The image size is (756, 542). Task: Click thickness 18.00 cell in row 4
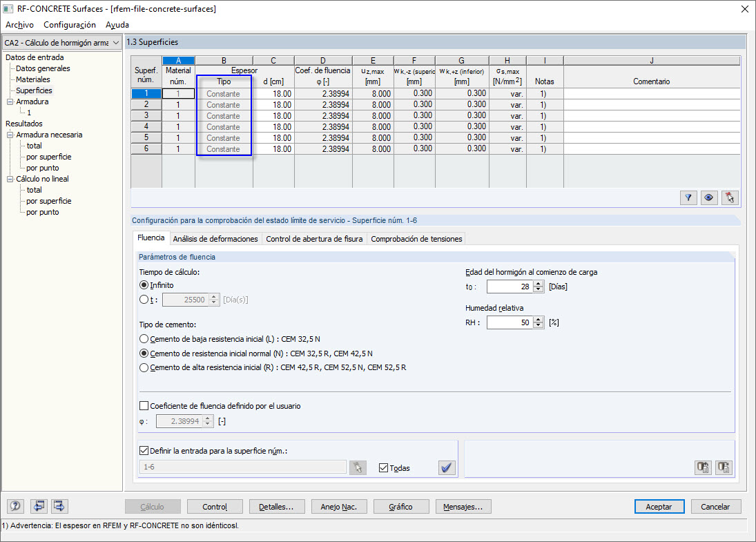click(273, 127)
